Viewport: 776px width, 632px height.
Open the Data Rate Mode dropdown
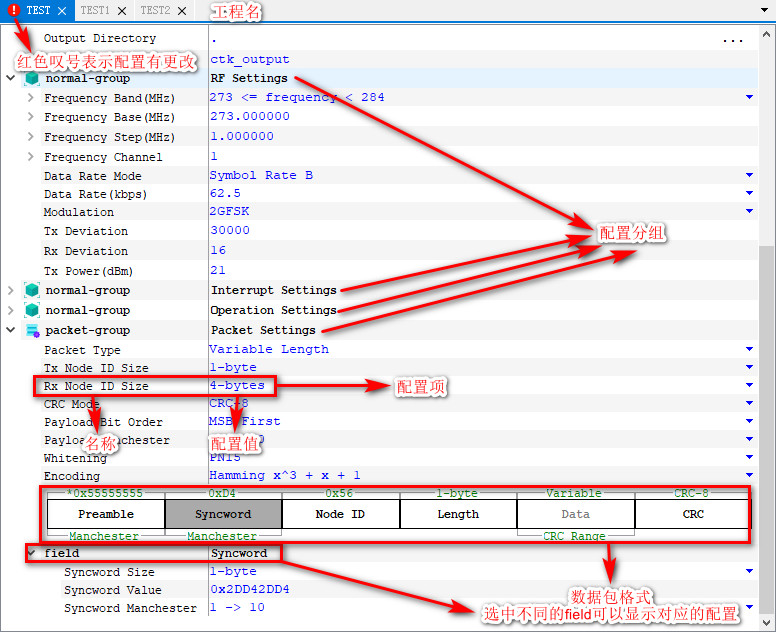coord(749,175)
